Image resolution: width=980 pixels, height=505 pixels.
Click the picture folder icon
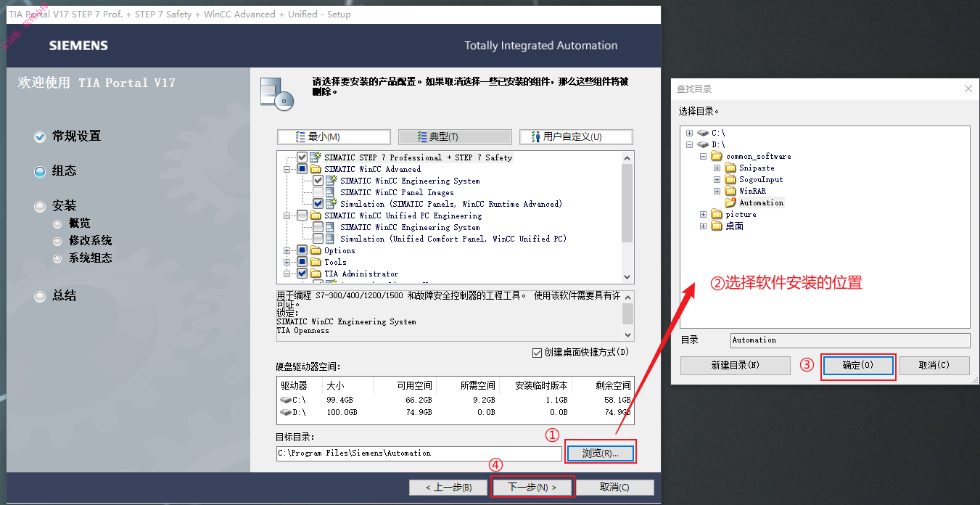point(716,214)
